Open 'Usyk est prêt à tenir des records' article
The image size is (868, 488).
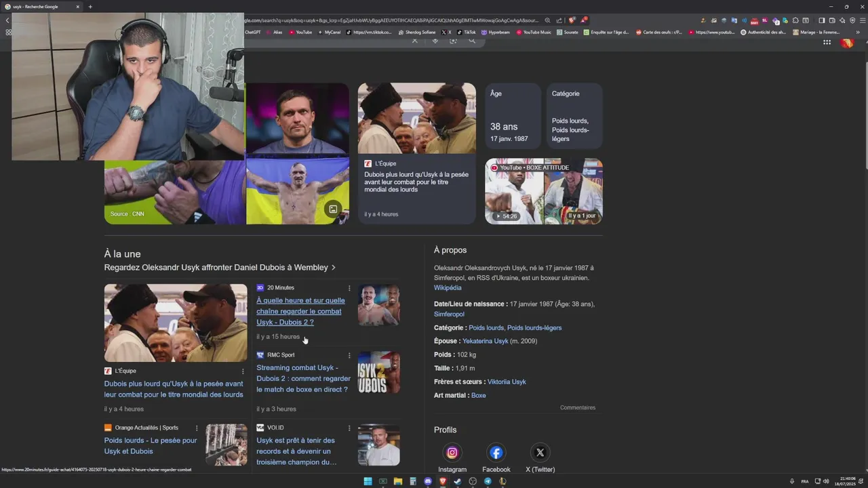coord(296,451)
